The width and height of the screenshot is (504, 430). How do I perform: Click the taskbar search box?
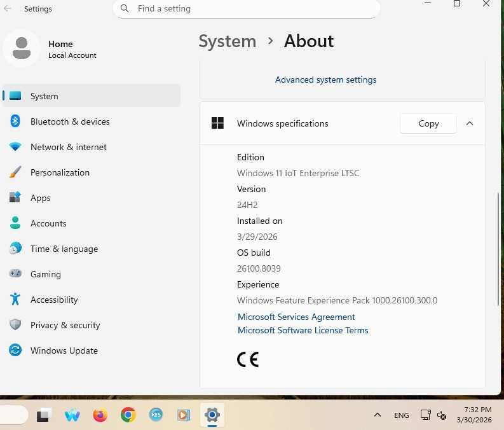[x=13, y=415]
